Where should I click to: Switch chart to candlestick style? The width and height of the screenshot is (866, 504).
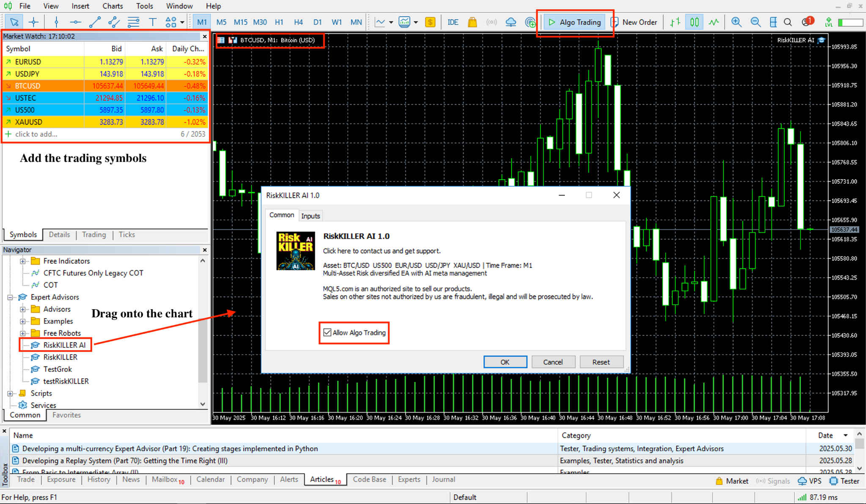(x=694, y=22)
